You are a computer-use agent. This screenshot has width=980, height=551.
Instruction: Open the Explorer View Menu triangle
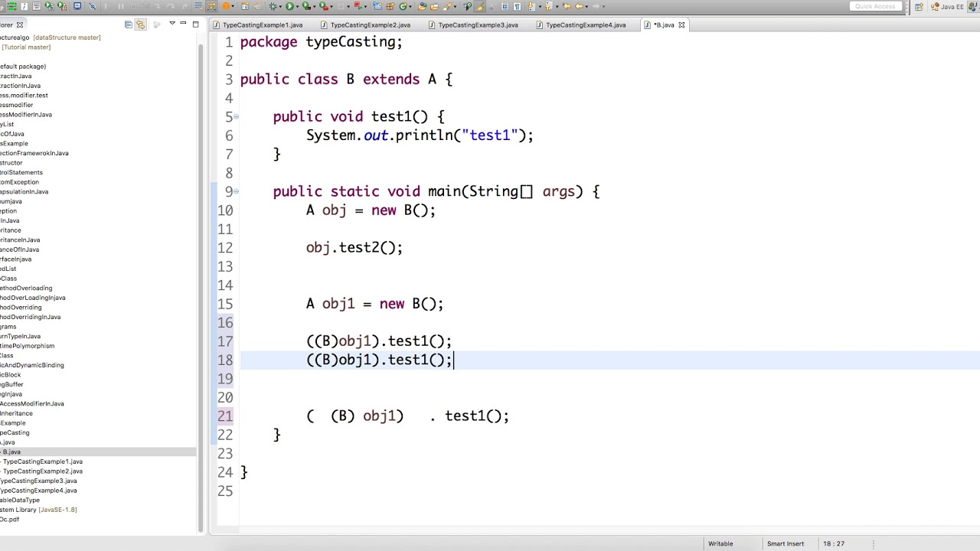(172, 24)
